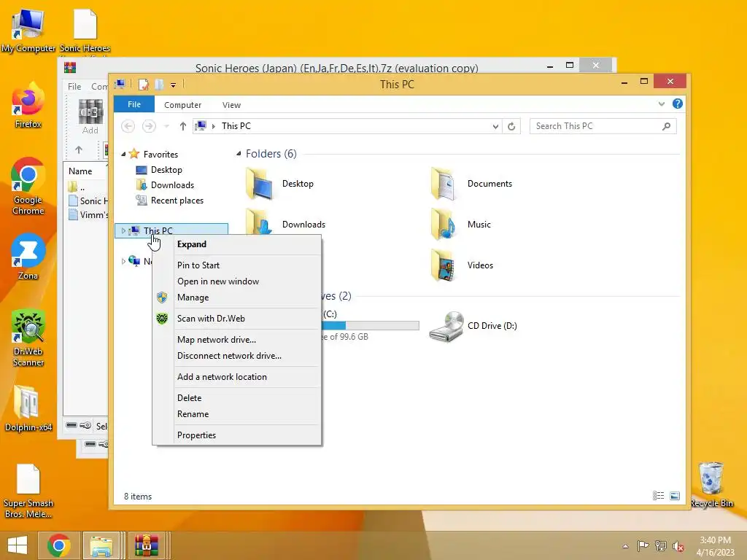Click the C: drive usage bar
The width and height of the screenshot is (747, 560).
tap(370, 326)
